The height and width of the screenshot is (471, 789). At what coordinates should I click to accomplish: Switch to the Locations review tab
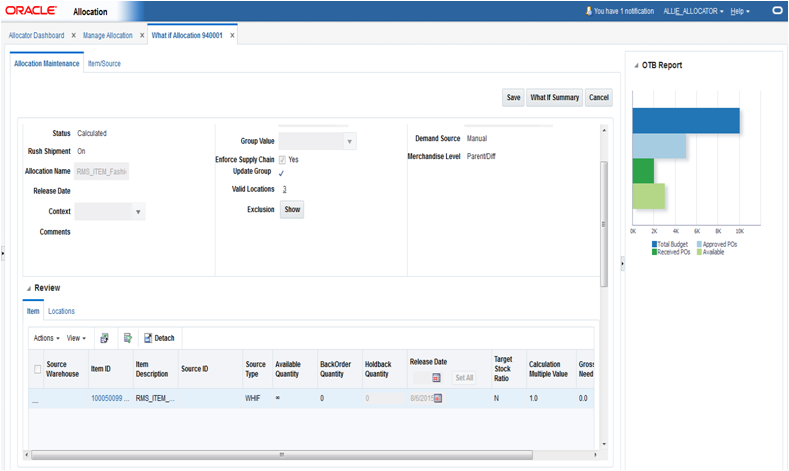61,311
